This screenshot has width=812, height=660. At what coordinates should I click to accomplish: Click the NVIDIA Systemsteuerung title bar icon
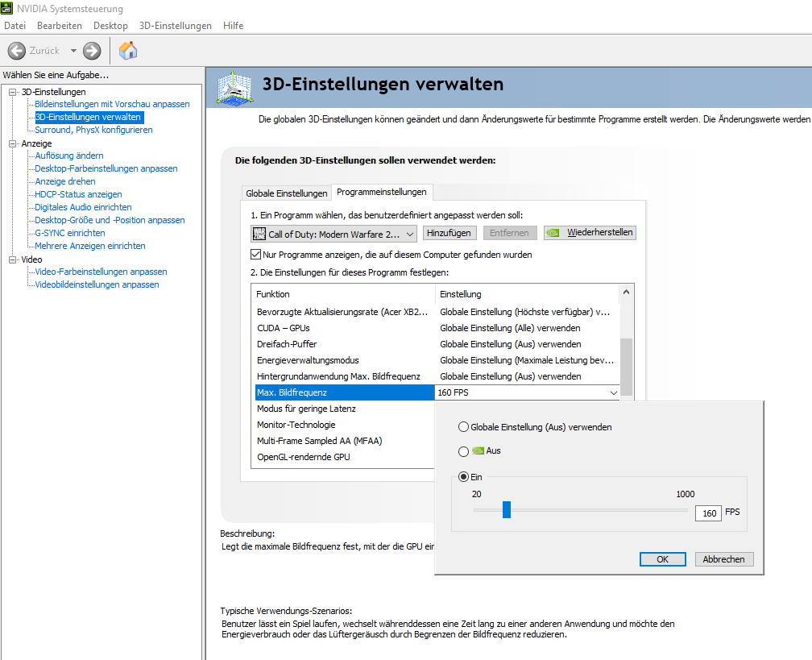(x=6, y=8)
